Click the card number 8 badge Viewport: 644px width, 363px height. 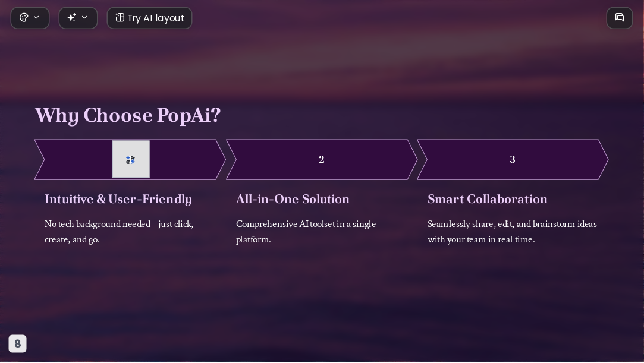(18, 344)
